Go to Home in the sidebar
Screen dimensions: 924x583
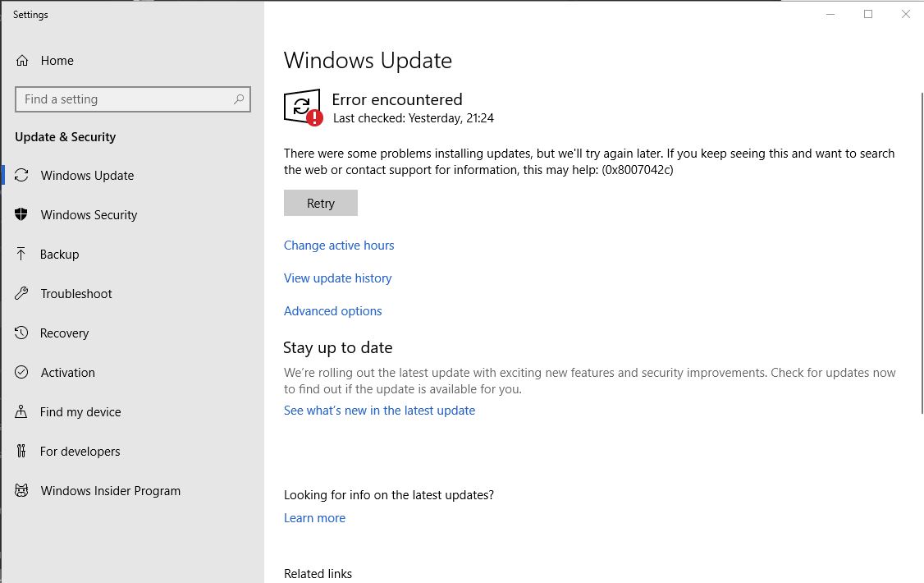[57, 60]
